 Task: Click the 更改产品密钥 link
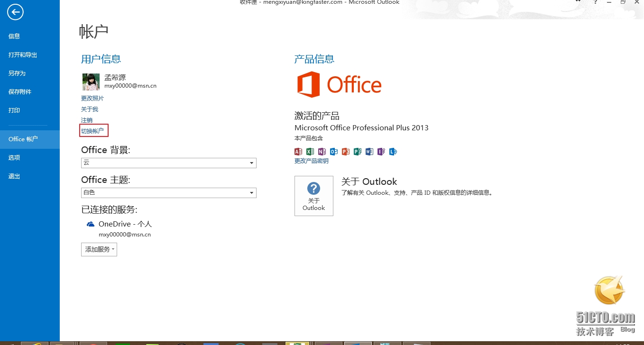(311, 161)
